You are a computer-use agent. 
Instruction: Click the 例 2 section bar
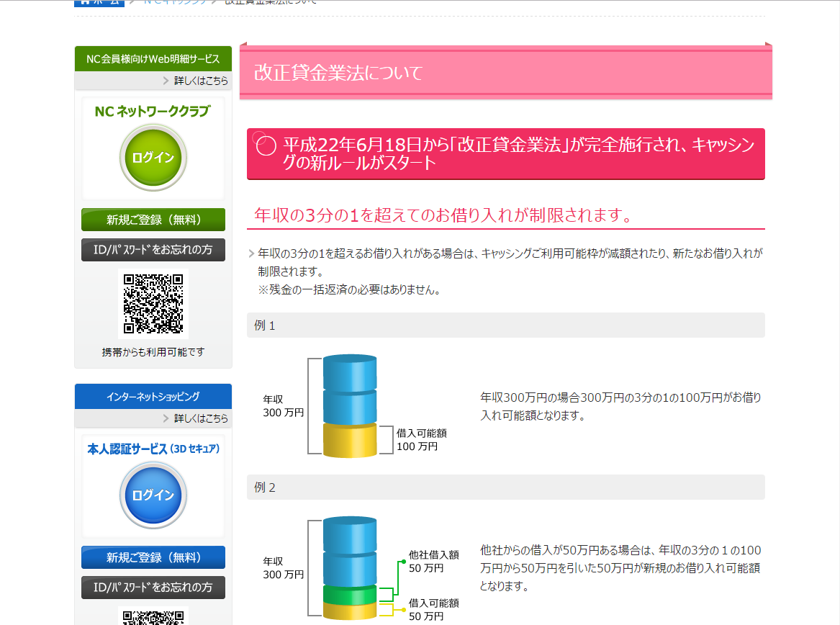(x=506, y=487)
